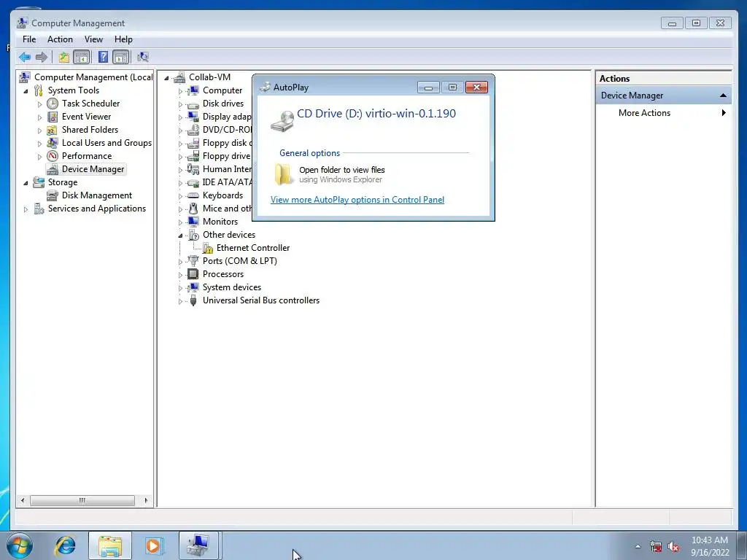Image resolution: width=747 pixels, height=560 pixels.
Task: Click the Up one level toolbar icon
Action: [x=64, y=58]
